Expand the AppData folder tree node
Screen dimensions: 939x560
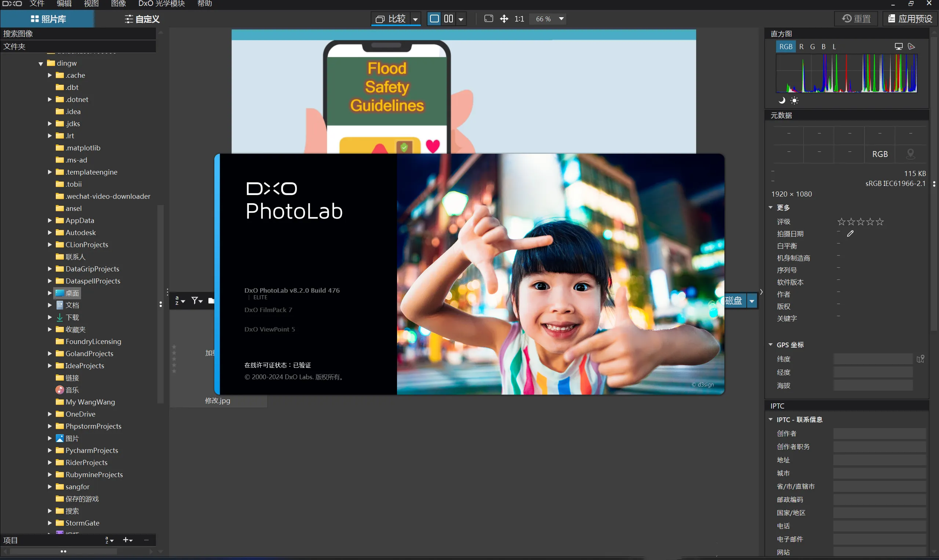50,220
